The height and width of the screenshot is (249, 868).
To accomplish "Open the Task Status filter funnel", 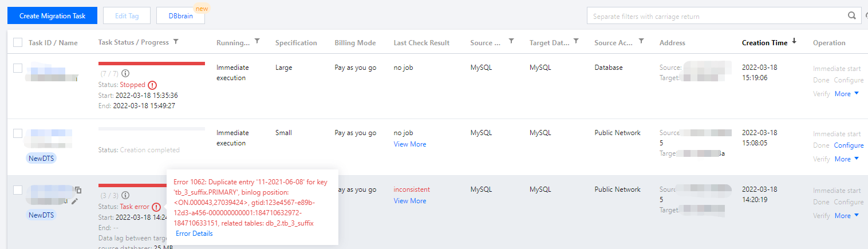I will pos(176,42).
